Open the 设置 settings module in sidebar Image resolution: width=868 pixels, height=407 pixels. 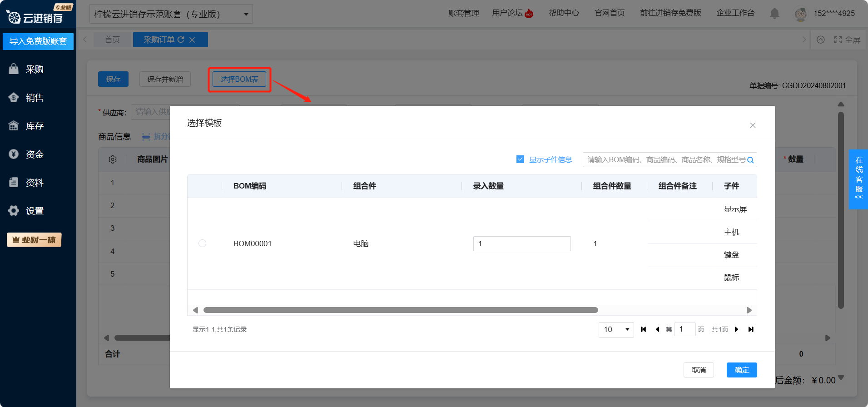pos(26,211)
